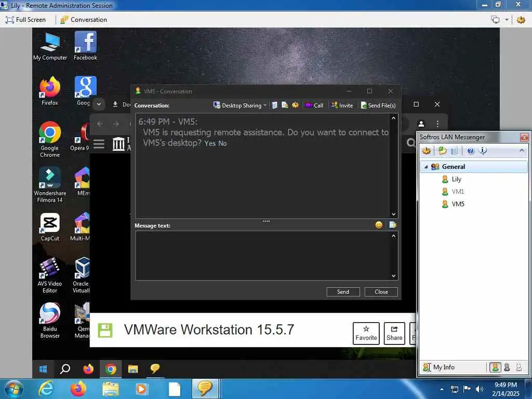Viewport: 532px width, 399px height.
Task: Open the emoticon smiley picker
Action: [x=379, y=224]
